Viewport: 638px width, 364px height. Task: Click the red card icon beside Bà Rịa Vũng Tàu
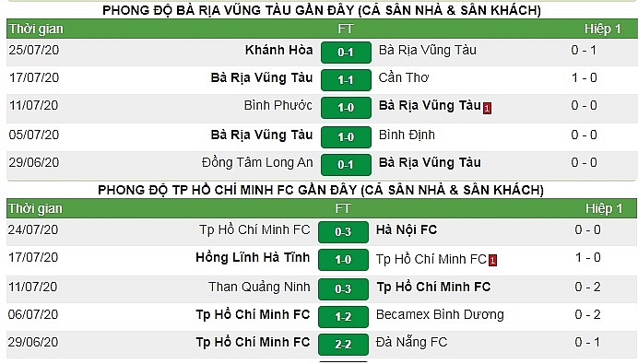click(x=487, y=108)
